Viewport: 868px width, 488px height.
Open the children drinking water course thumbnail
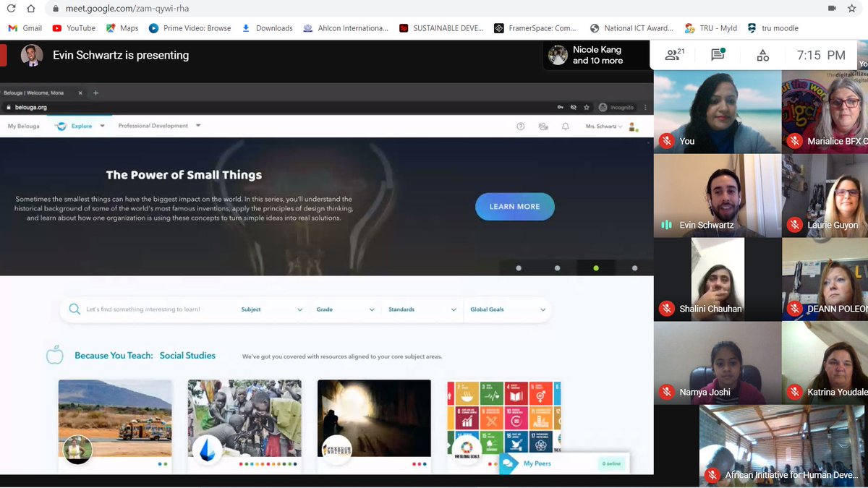click(244, 418)
